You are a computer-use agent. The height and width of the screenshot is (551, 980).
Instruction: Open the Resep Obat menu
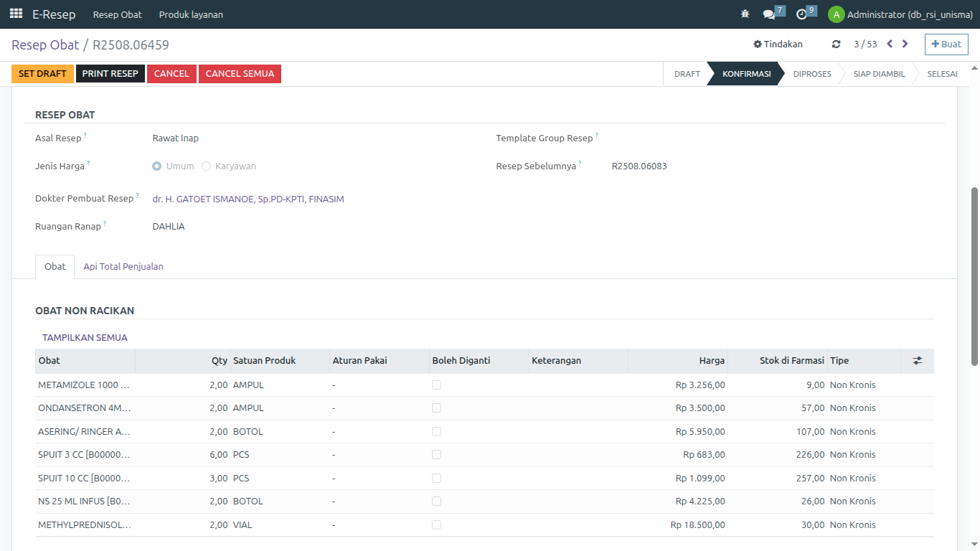point(118,14)
